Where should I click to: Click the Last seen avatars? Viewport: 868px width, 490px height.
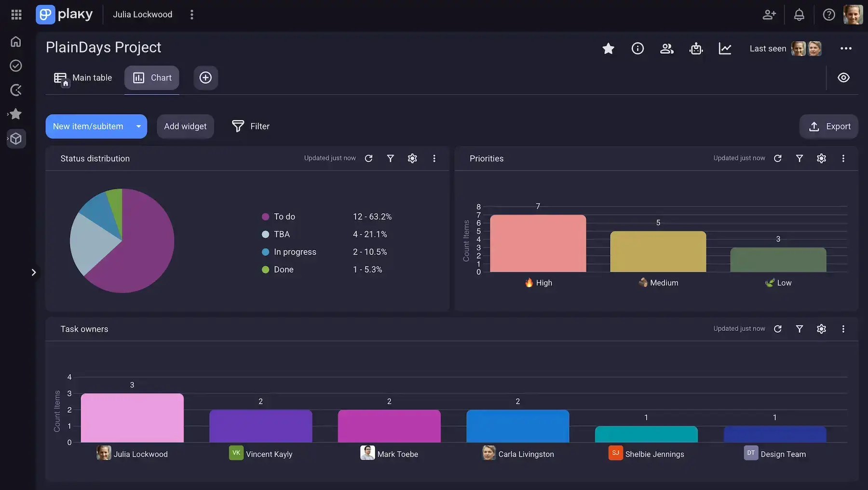pos(806,48)
